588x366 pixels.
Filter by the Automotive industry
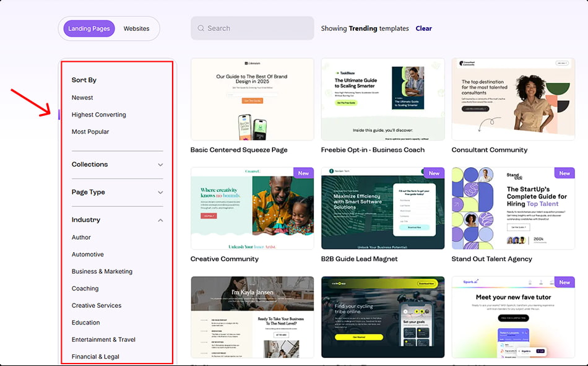(87, 254)
